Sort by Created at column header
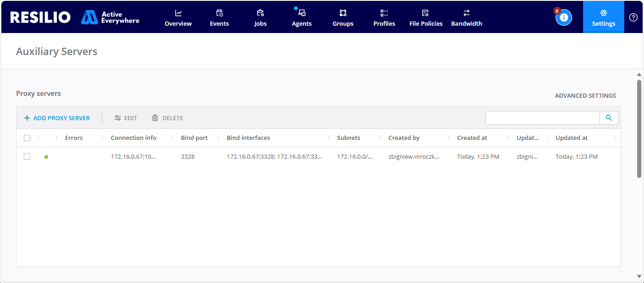The image size is (644, 283). point(472,138)
